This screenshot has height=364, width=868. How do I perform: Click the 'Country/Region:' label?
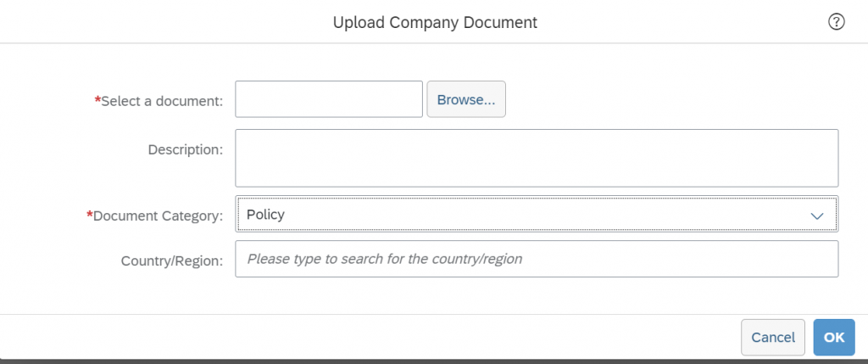pyautogui.click(x=172, y=260)
